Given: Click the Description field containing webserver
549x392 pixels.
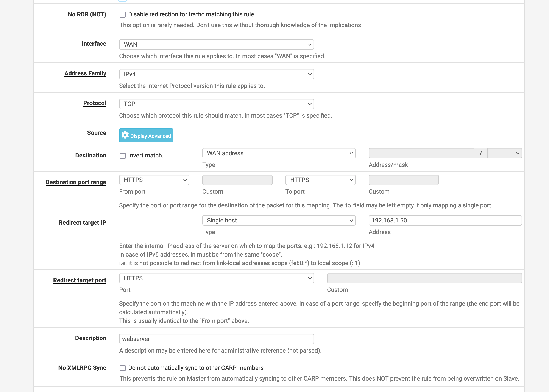Looking at the screenshot, I should coord(217,339).
